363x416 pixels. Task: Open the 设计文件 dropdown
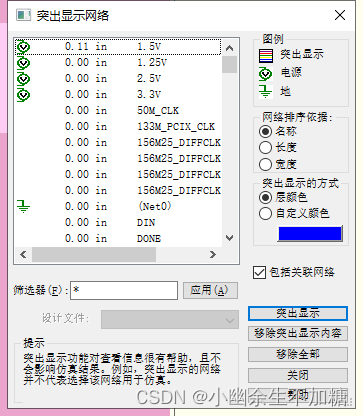170,320
